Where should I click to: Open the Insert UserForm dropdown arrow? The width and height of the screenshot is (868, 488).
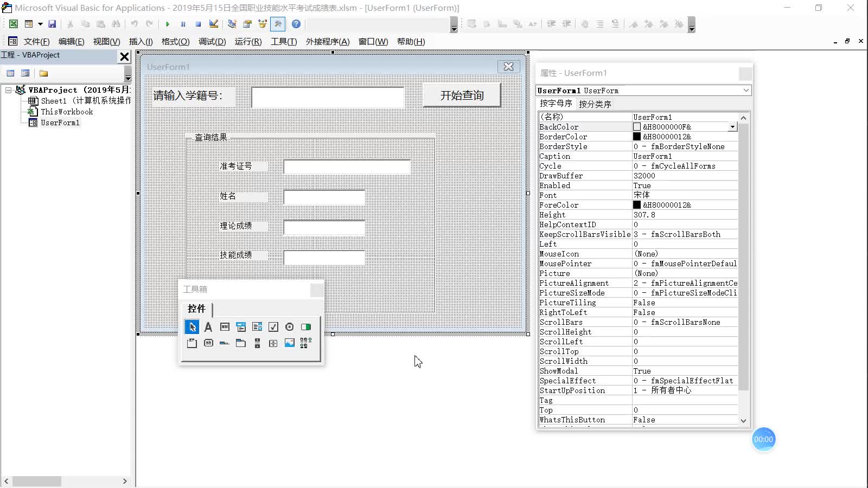click(x=40, y=24)
